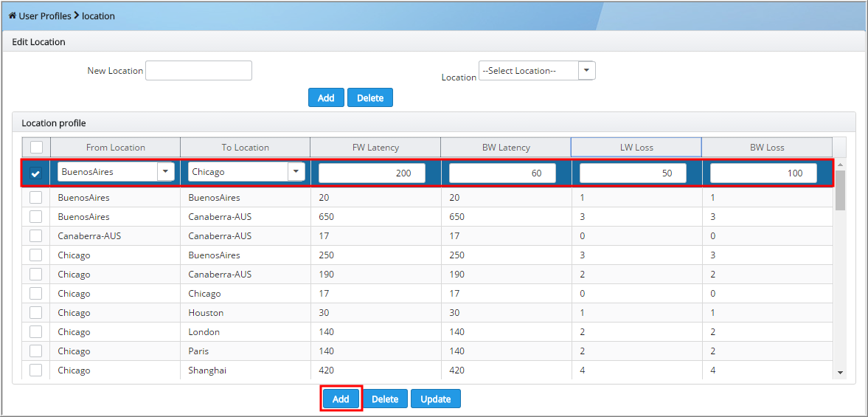Click BW Latency value 30
This screenshot has height=417, width=868.
[454, 313]
